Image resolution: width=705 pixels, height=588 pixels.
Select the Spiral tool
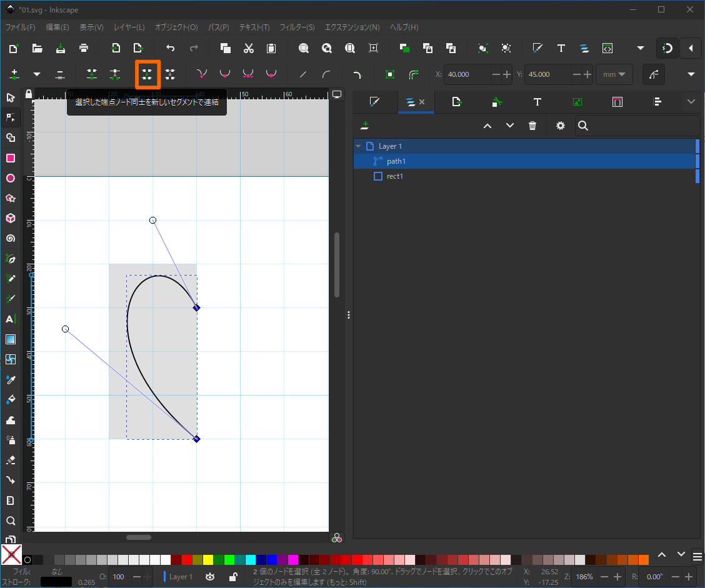coord(11,239)
